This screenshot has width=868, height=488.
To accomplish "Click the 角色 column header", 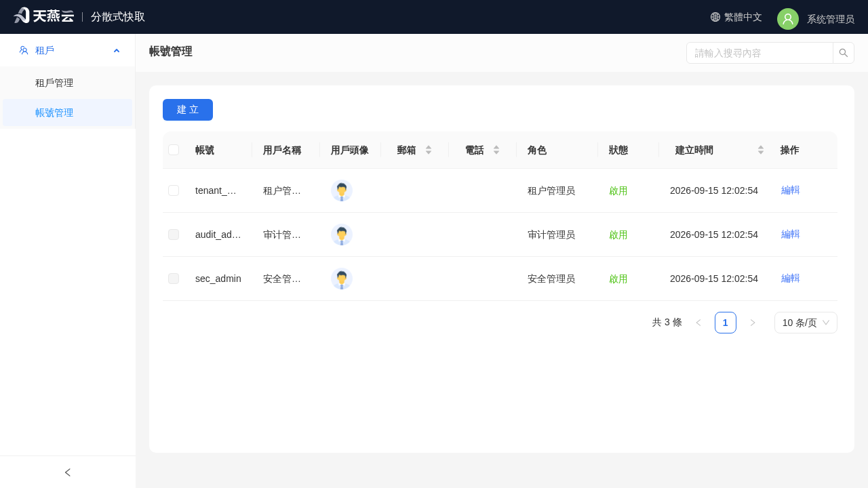I will point(537,150).
